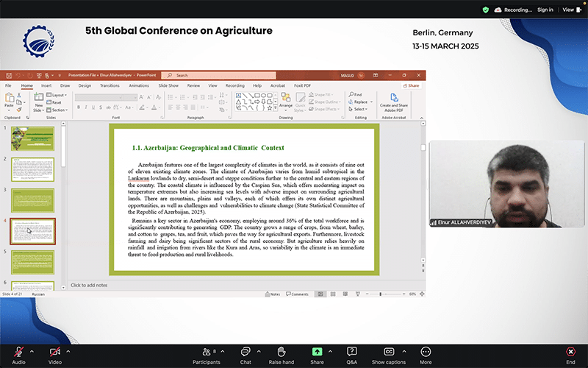Click the PowerPoint zoom slider
This screenshot has height=368, width=588.
coord(385,294)
